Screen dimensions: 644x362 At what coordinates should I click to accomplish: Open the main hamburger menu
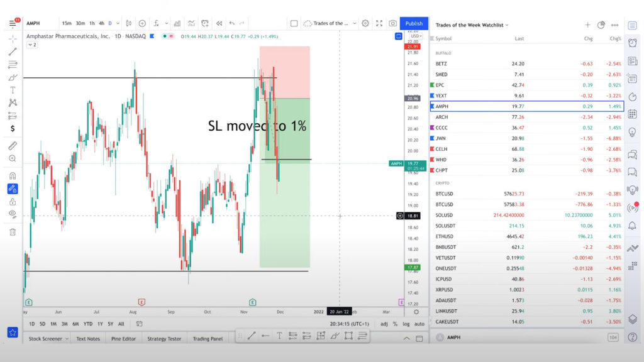coord(13,24)
